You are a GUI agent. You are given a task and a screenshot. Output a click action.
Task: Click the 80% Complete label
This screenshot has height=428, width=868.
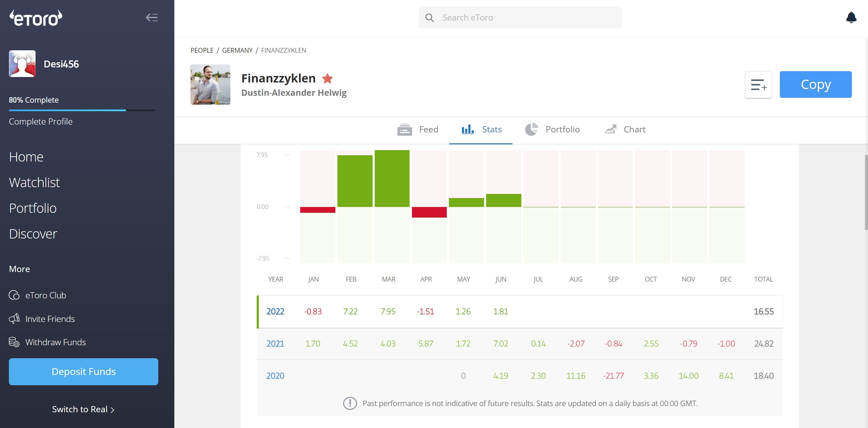[34, 100]
